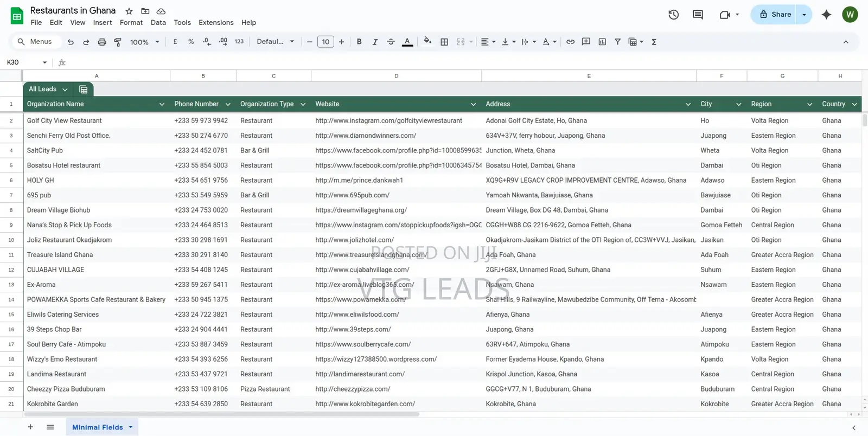868x436 pixels.
Task: Open Organization Name column filter arrow
Action: pyautogui.click(x=162, y=104)
